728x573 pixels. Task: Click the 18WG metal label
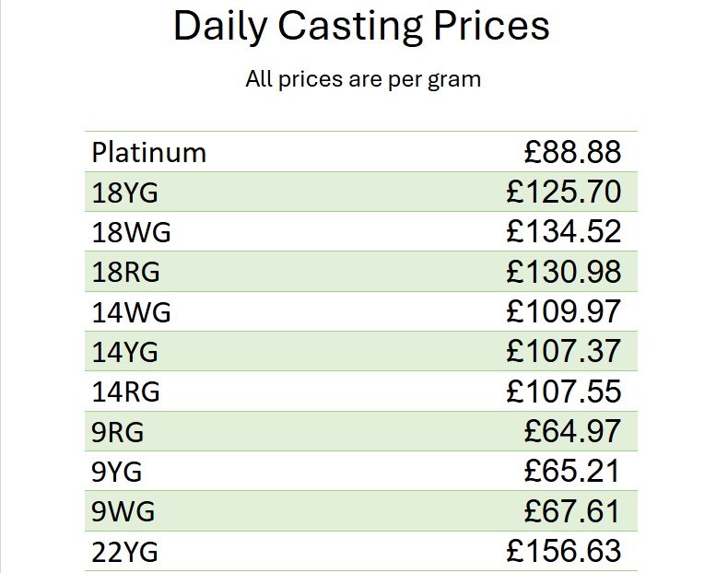(131, 232)
